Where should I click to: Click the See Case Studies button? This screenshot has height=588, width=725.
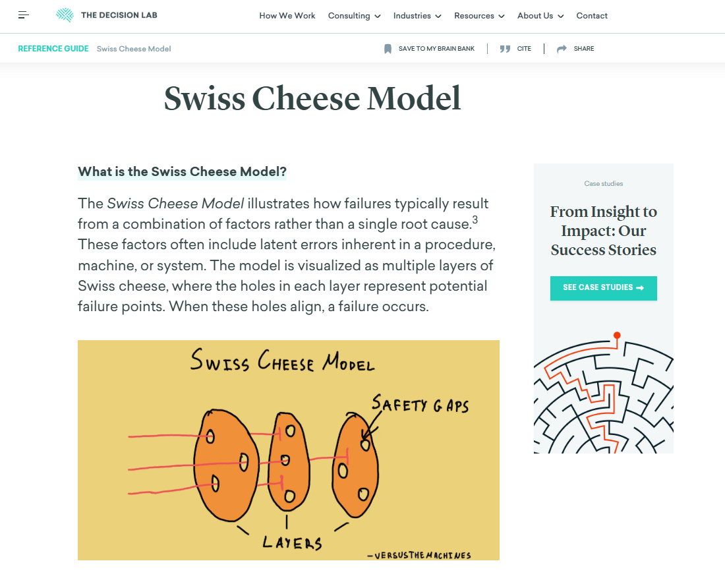coord(603,288)
